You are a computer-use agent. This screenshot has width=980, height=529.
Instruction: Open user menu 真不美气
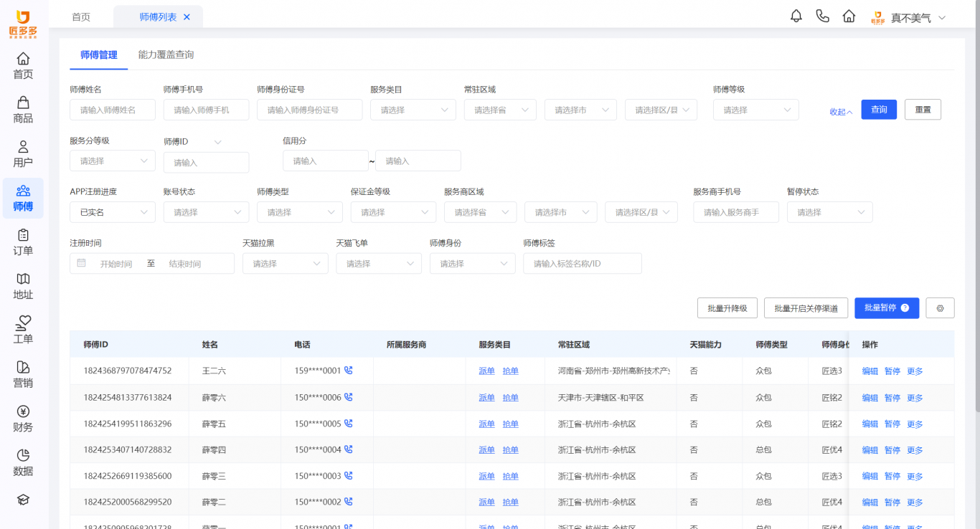click(909, 18)
